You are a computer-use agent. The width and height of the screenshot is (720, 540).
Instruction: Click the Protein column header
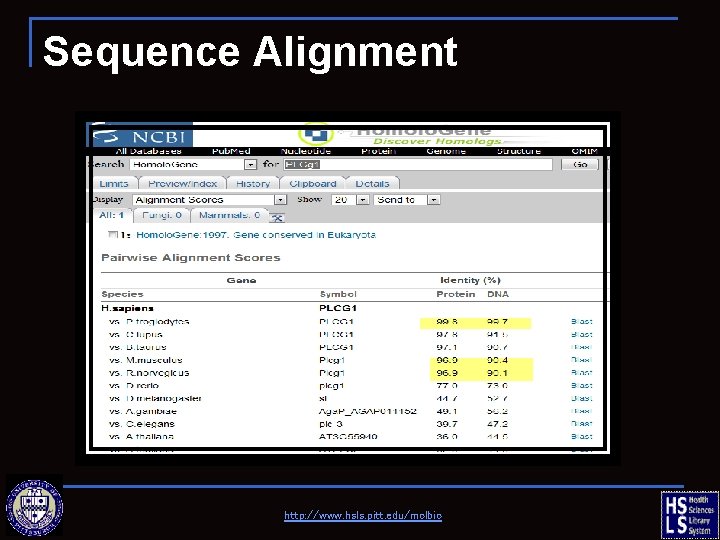click(x=456, y=294)
